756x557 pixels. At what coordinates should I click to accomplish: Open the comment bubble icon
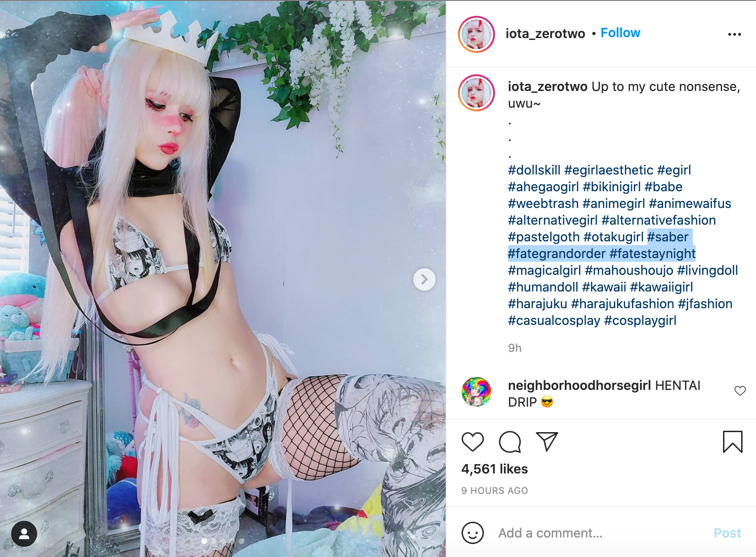pyautogui.click(x=510, y=442)
